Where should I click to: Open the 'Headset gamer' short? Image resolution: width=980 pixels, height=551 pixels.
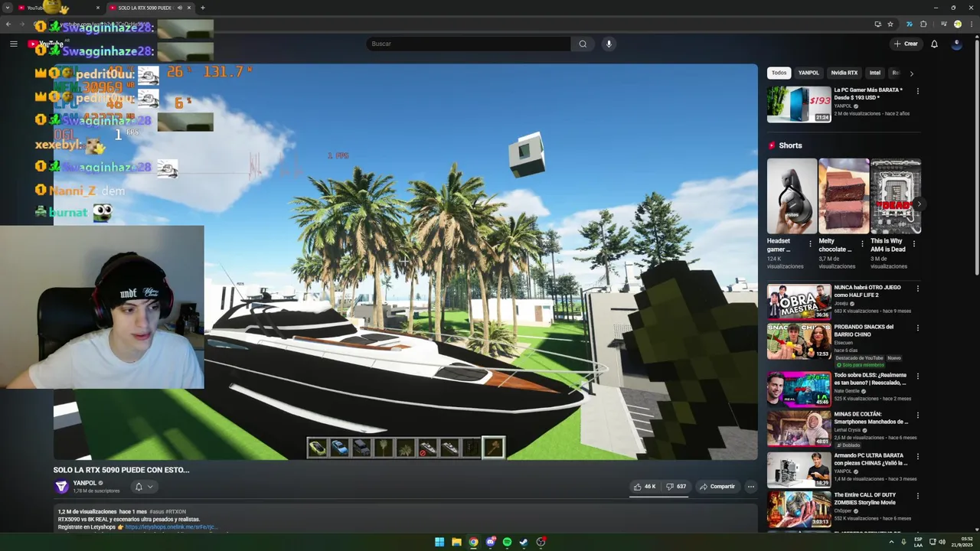point(792,196)
